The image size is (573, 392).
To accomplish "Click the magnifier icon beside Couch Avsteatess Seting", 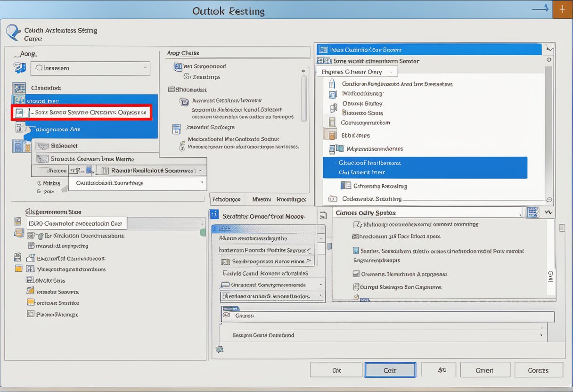I will (x=13, y=32).
